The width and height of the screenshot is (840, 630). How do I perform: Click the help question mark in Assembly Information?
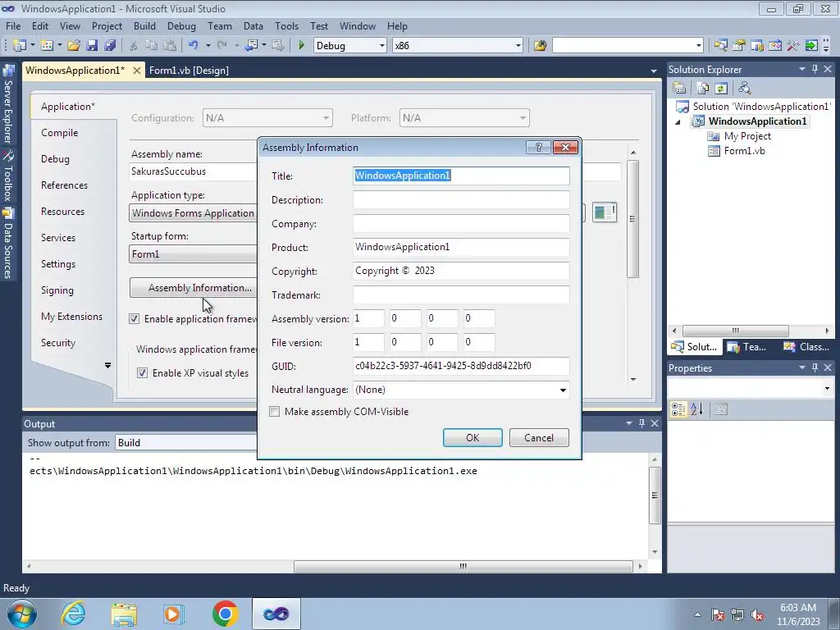tap(538, 148)
